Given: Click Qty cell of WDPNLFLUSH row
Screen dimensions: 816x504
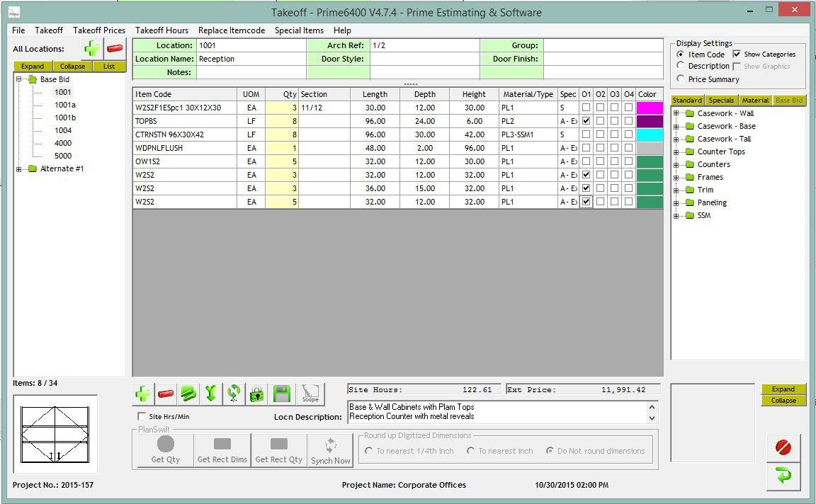Looking at the screenshot, I should coord(281,148).
